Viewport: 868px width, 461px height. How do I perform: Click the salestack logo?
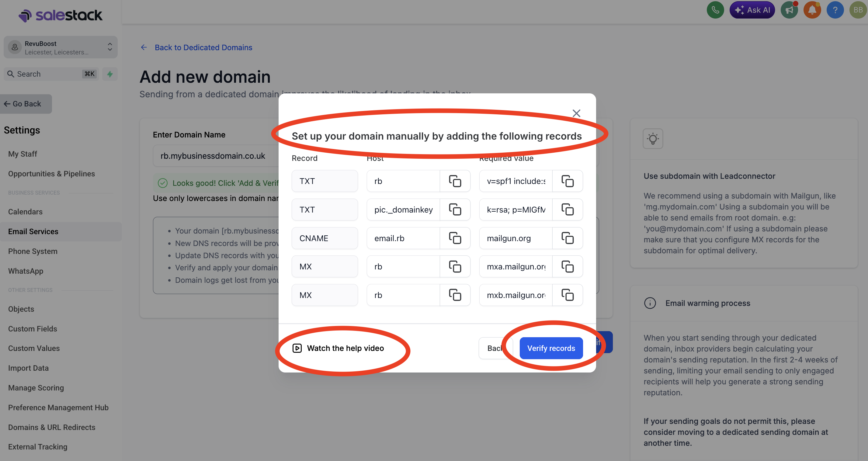(60, 15)
